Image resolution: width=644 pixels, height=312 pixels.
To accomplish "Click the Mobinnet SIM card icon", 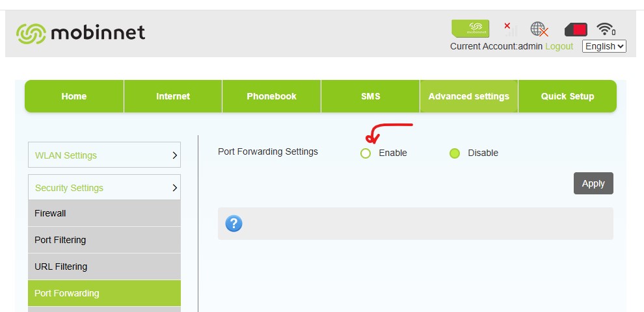I will pos(470,29).
